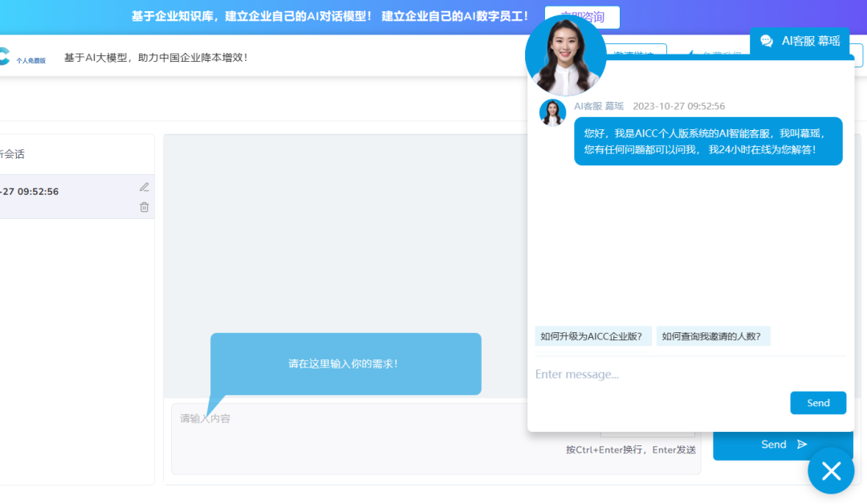867x504 pixels.
Task: Click the paper plane Send button
Action: [x=783, y=445]
